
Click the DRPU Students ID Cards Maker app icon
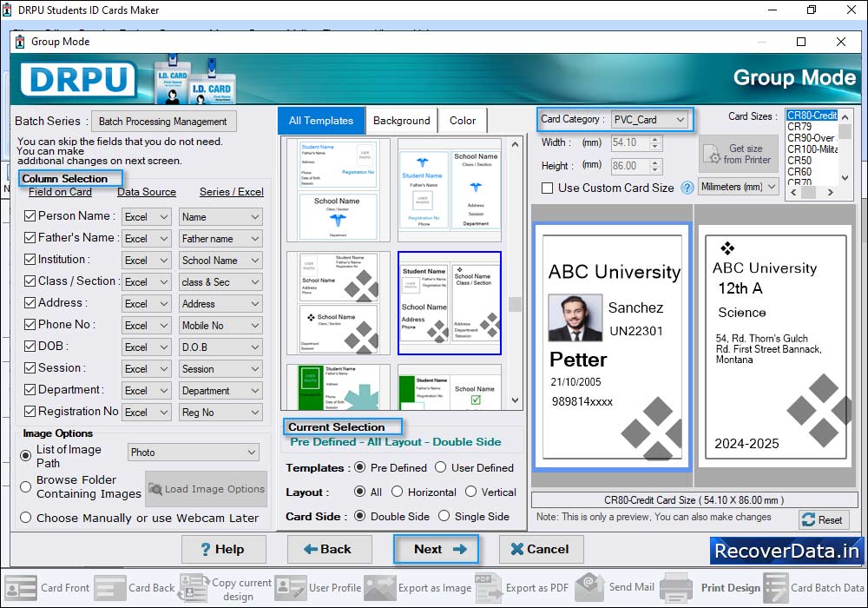tap(7, 10)
